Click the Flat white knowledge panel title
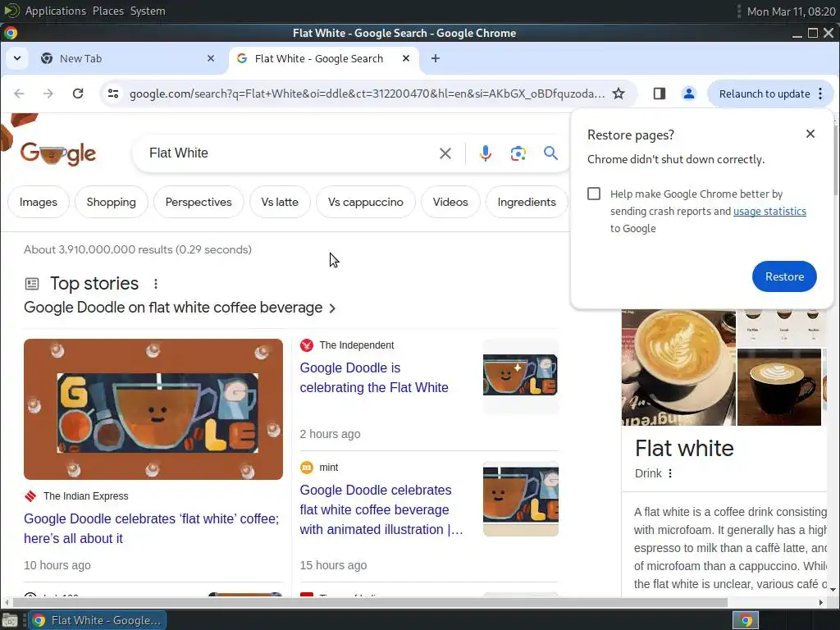The height and width of the screenshot is (630, 840). [x=684, y=449]
